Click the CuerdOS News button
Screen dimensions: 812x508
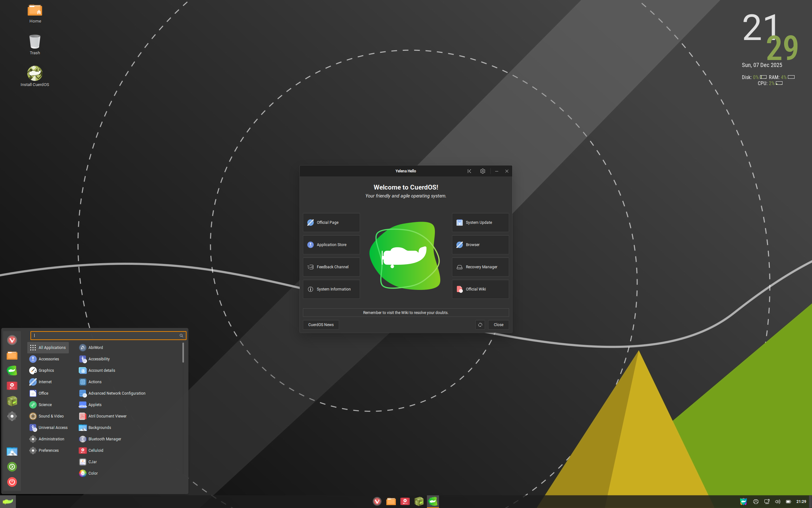[x=321, y=325]
